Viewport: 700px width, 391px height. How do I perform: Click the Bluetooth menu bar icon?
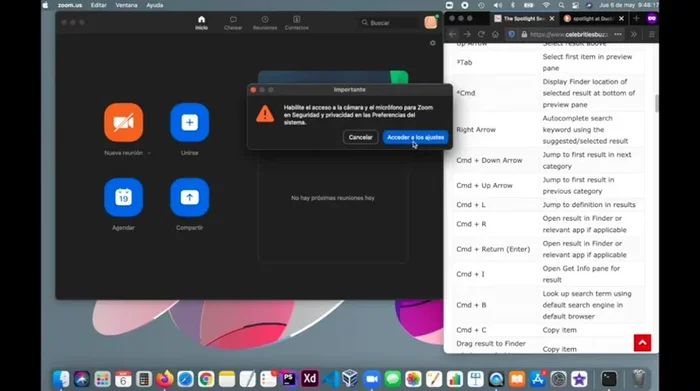coord(512,5)
